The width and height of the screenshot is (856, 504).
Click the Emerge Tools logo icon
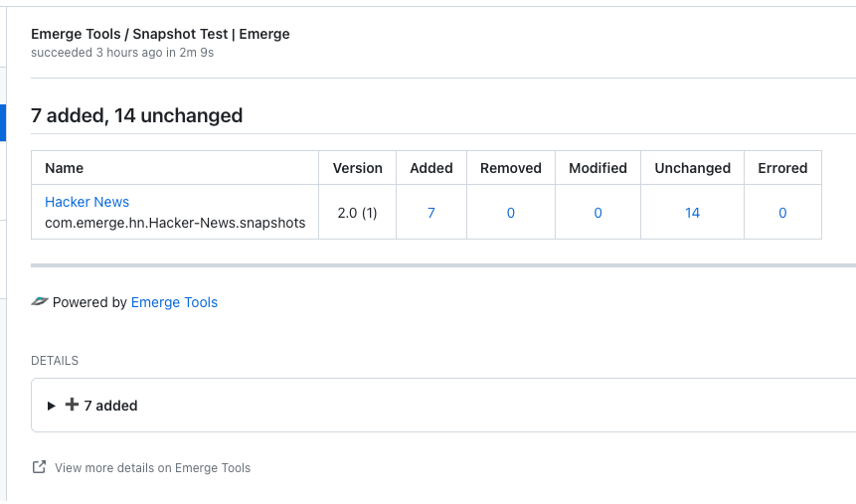pos(40,302)
